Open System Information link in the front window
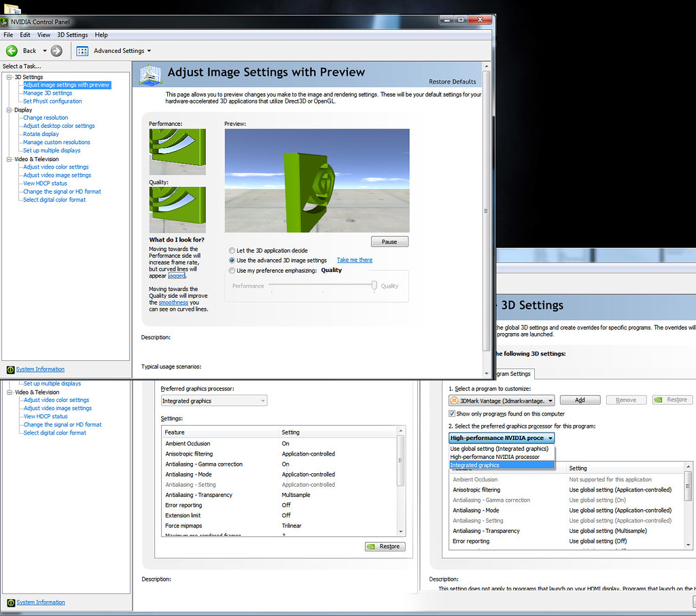The width and height of the screenshot is (696, 616). (x=40, y=369)
